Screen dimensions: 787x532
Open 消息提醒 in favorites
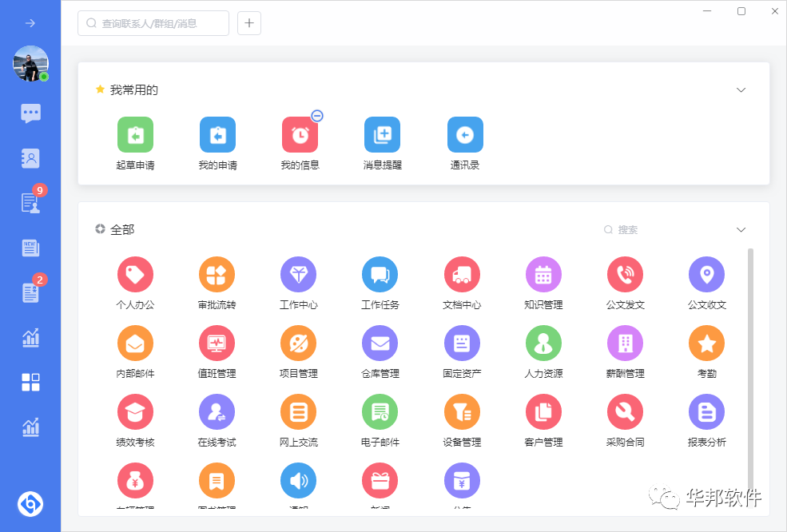[x=382, y=135]
